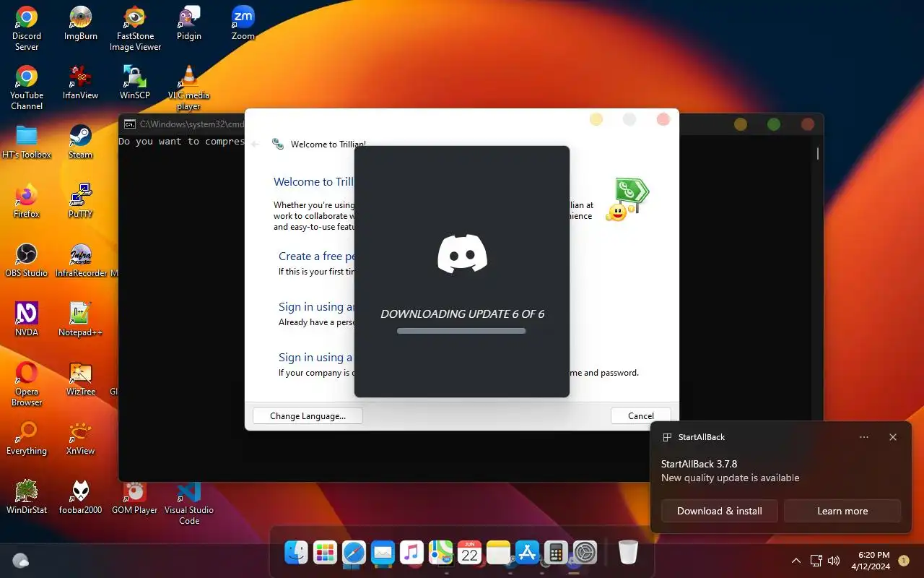
Task: Launch Notepad++ from the desktop
Action: point(80,320)
